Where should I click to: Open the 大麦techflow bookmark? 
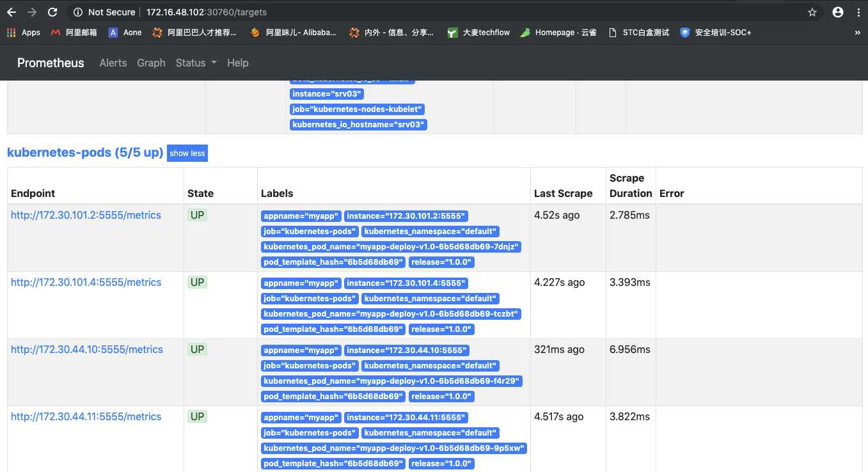tap(478, 32)
